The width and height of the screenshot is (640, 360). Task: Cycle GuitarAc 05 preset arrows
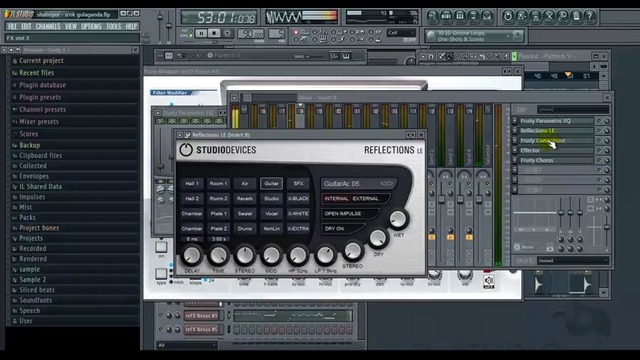pyautogui.click(x=387, y=184)
